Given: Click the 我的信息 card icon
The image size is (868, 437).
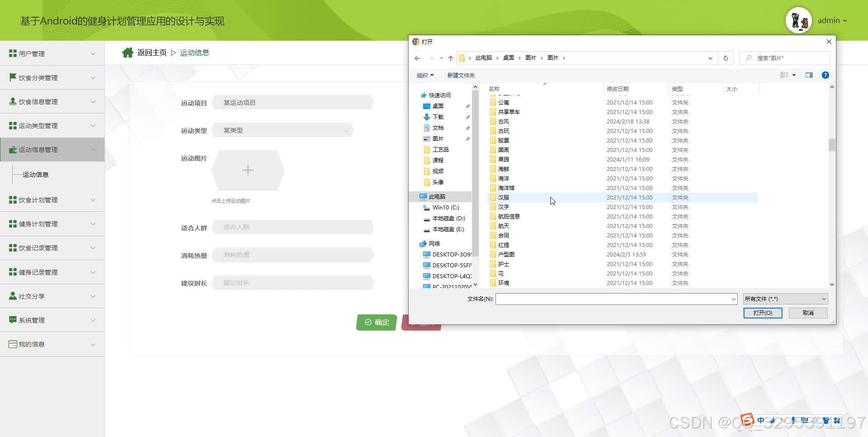Looking at the screenshot, I should tap(13, 344).
